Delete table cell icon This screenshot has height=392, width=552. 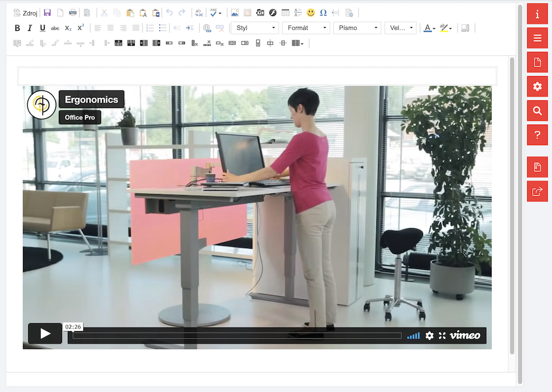[220, 43]
